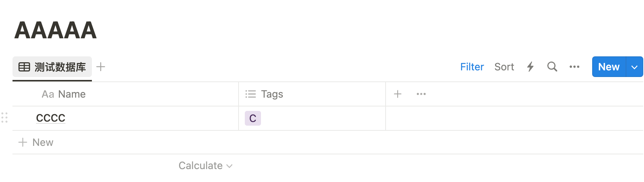Open search in the database
The image size is (644, 182).
[x=552, y=67]
